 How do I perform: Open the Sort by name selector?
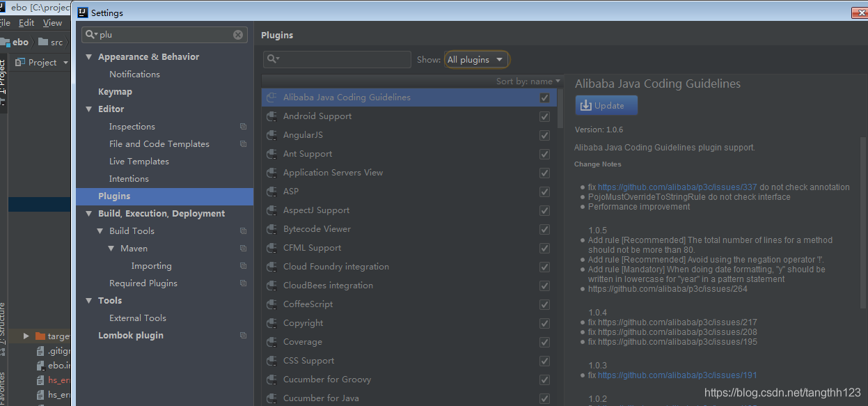point(528,81)
